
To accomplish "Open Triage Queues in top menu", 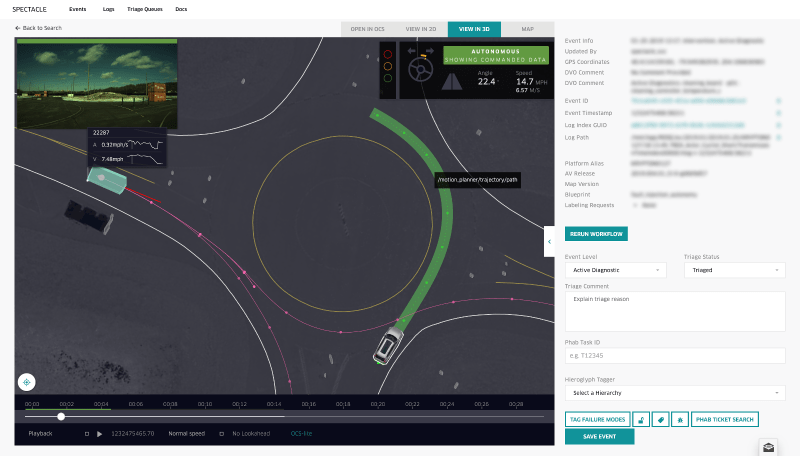I will [x=146, y=8].
